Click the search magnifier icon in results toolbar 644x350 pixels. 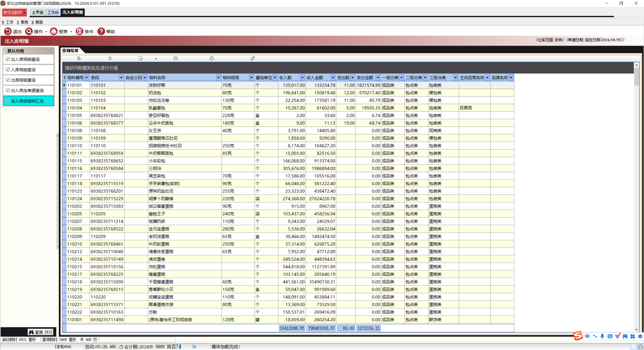pos(176,58)
